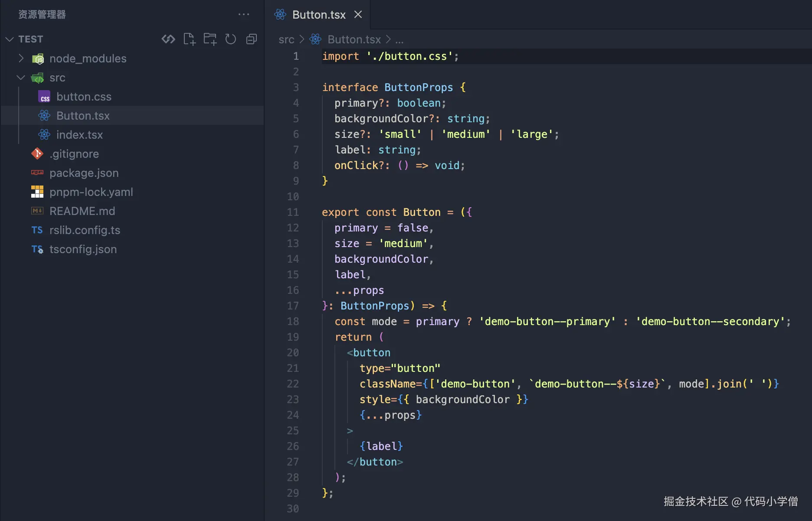Click the CSS icon of button.css
Viewport: 812px width, 521px height.
44,97
